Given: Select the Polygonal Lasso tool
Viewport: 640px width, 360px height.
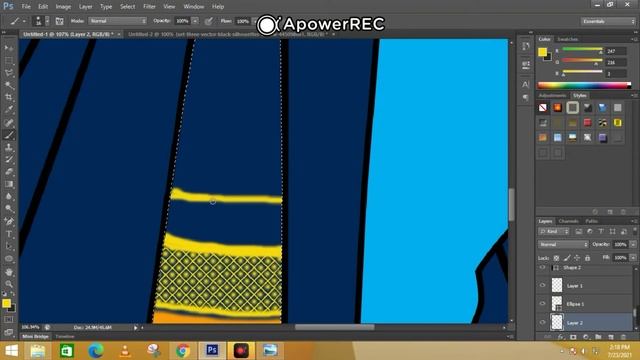Looking at the screenshot, I should 9,73.
